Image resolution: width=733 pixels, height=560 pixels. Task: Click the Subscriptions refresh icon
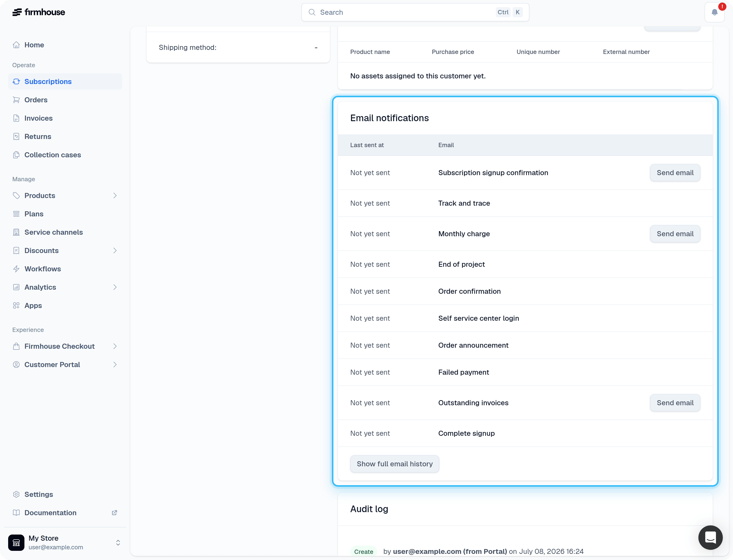pyautogui.click(x=16, y=81)
